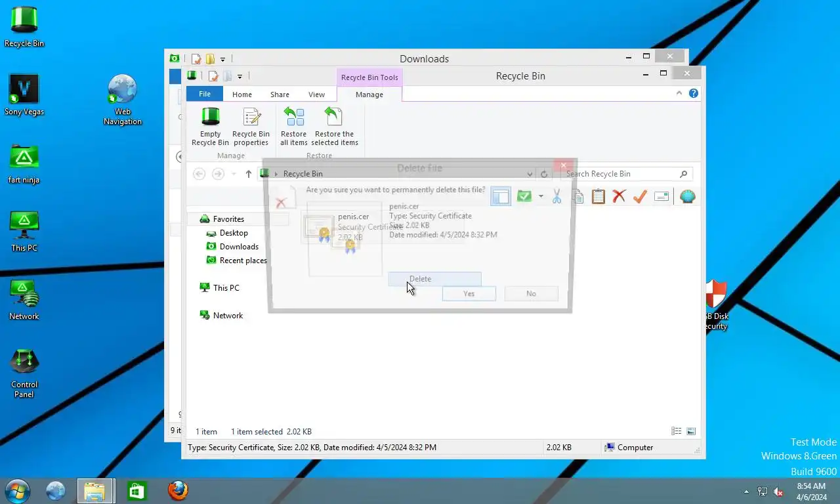Open dropdown beside the green folder icon
The width and height of the screenshot is (840, 504).
(x=541, y=196)
